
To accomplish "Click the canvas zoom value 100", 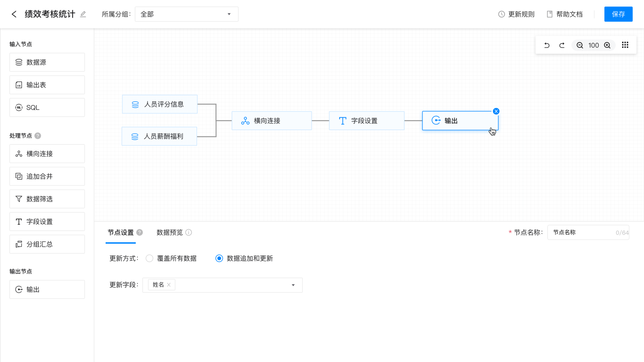I will click(x=593, y=45).
